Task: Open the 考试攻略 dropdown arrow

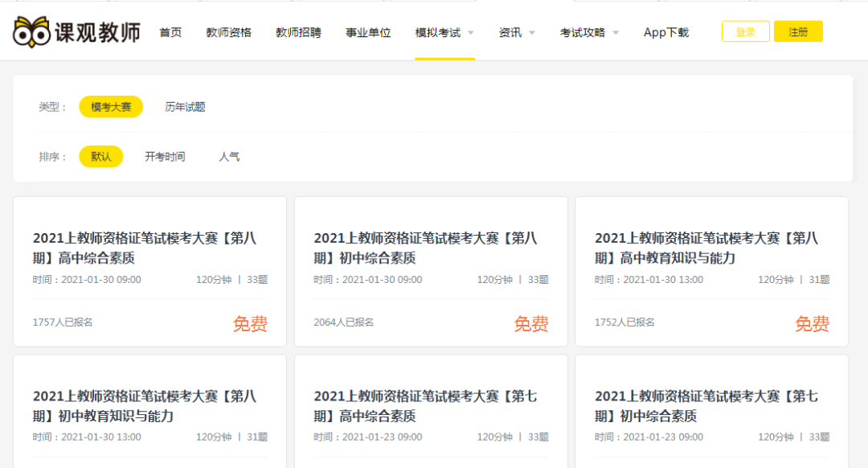Action: (616, 32)
